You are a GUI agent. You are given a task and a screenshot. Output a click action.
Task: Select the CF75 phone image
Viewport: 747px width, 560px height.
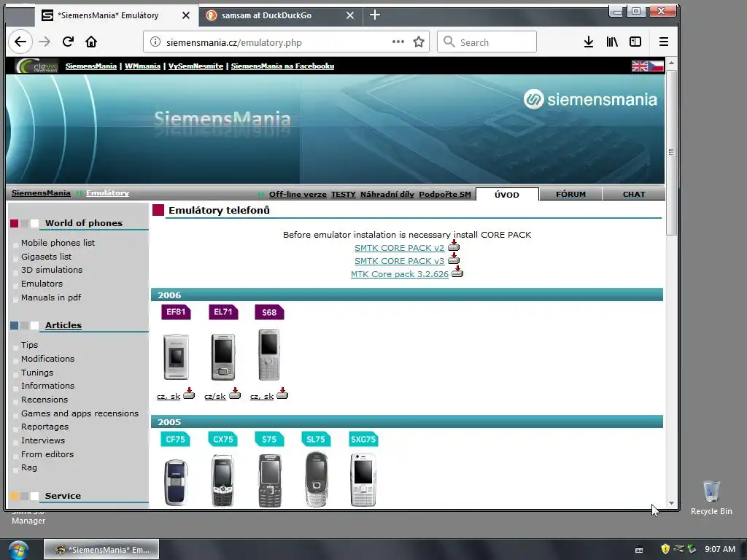click(x=176, y=482)
